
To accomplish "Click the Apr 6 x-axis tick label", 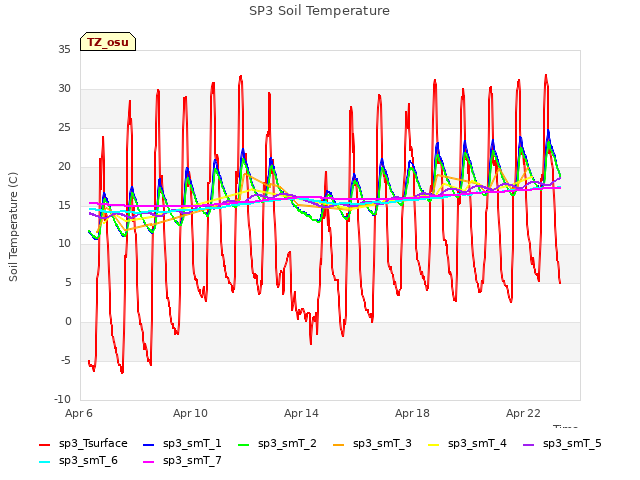I will tap(79, 413).
